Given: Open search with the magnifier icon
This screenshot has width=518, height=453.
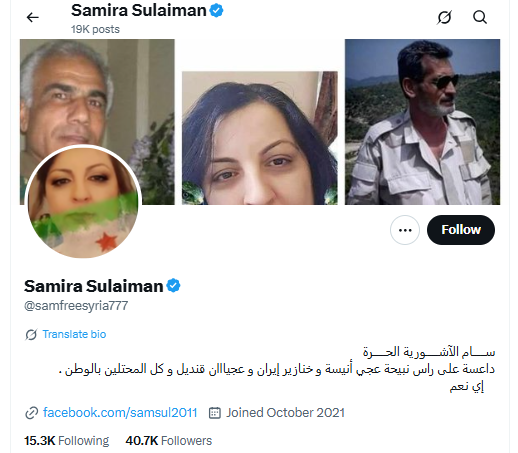Looking at the screenshot, I should tap(480, 17).
